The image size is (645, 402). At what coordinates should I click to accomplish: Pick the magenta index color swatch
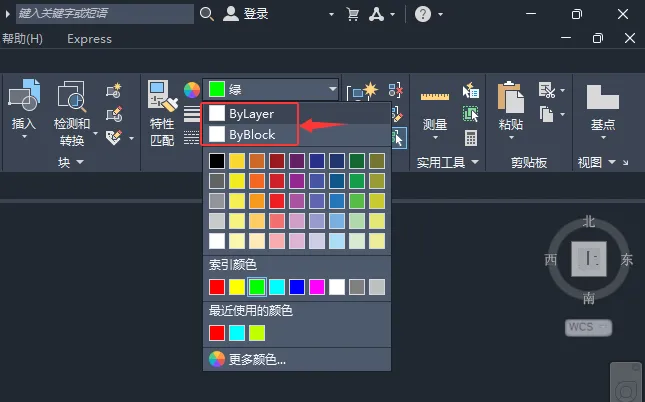(x=317, y=287)
